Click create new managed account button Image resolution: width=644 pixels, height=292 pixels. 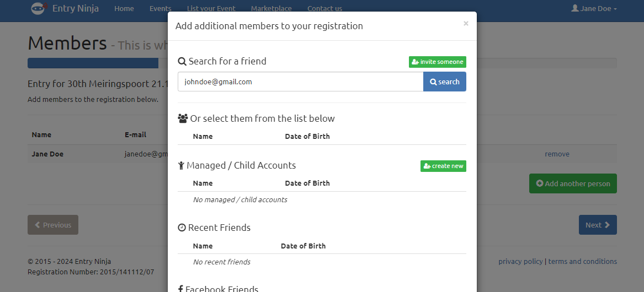(x=443, y=166)
